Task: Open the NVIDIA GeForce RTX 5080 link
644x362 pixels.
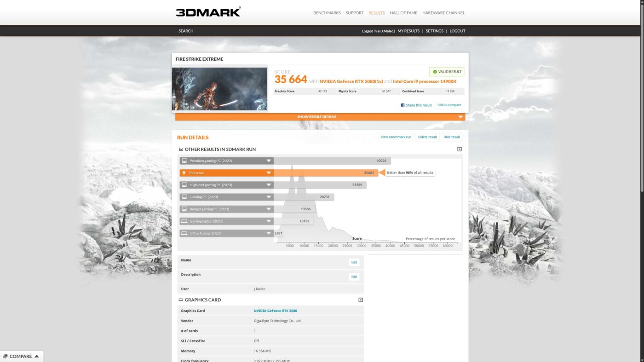Action: 275,311
